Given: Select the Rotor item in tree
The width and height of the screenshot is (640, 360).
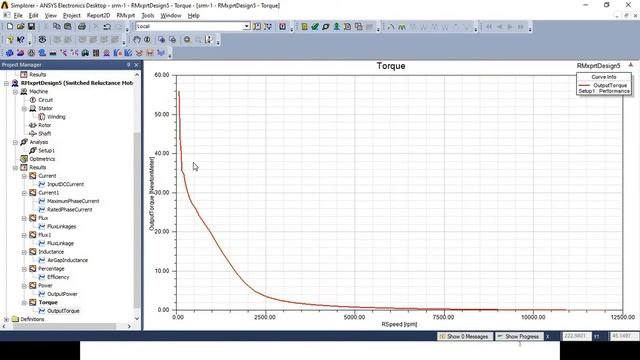Looking at the screenshot, I should [44, 125].
